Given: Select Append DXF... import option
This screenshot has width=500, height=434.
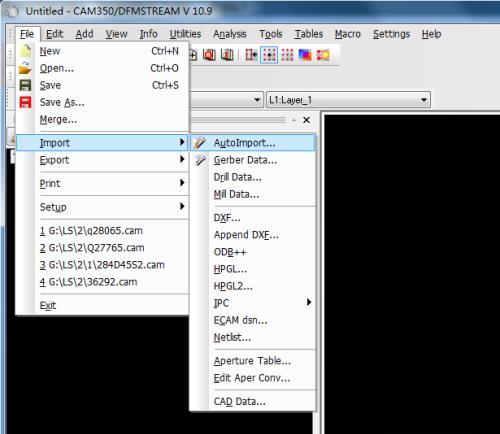Looking at the screenshot, I should click(x=253, y=235).
